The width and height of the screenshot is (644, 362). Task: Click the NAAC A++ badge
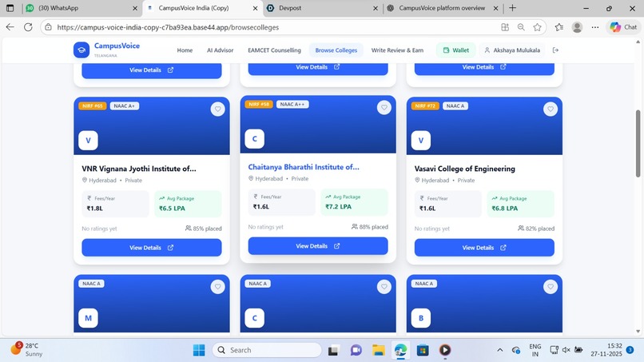tap(292, 105)
